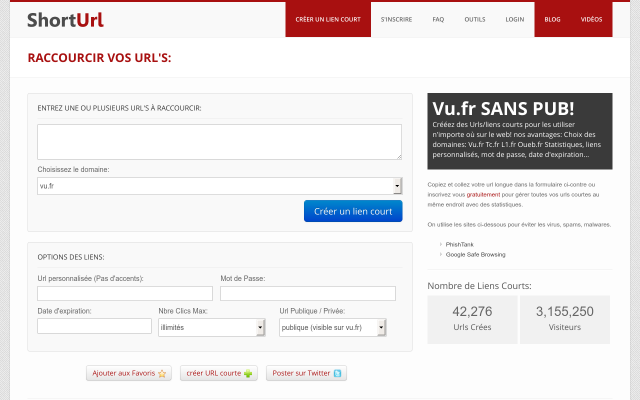This screenshot has height=400, width=640.
Task: Open the Login menu item
Action: click(515, 19)
